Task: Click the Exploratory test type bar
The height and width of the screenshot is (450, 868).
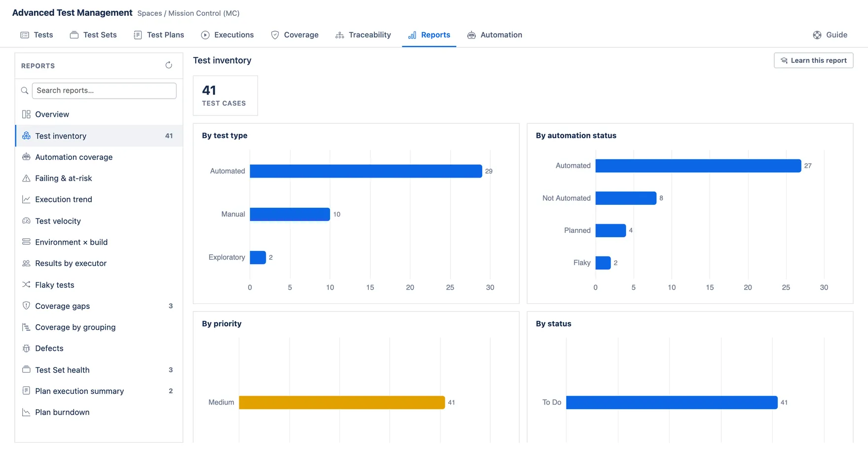Action: (258, 257)
